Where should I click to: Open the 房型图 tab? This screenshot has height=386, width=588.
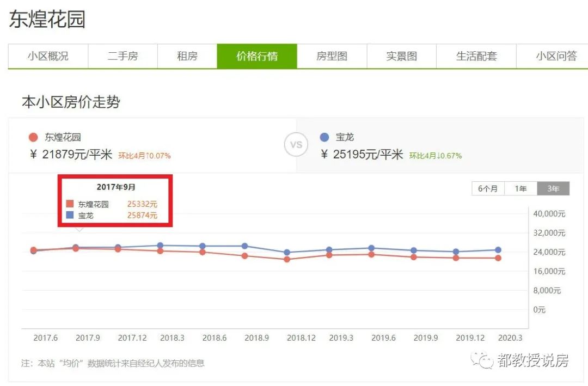(x=332, y=56)
